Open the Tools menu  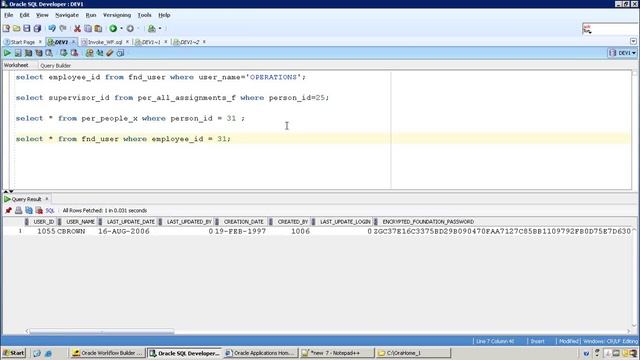144,15
